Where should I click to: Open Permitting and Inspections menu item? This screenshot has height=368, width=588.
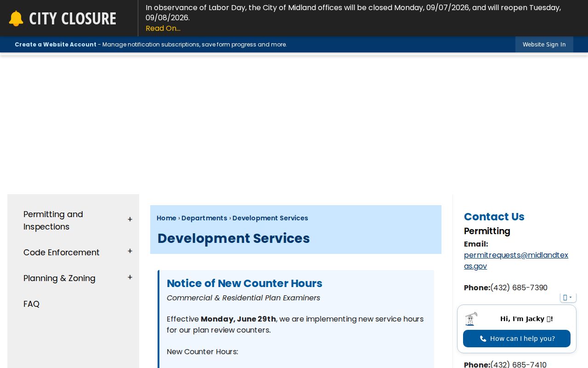pyautogui.click(x=53, y=220)
